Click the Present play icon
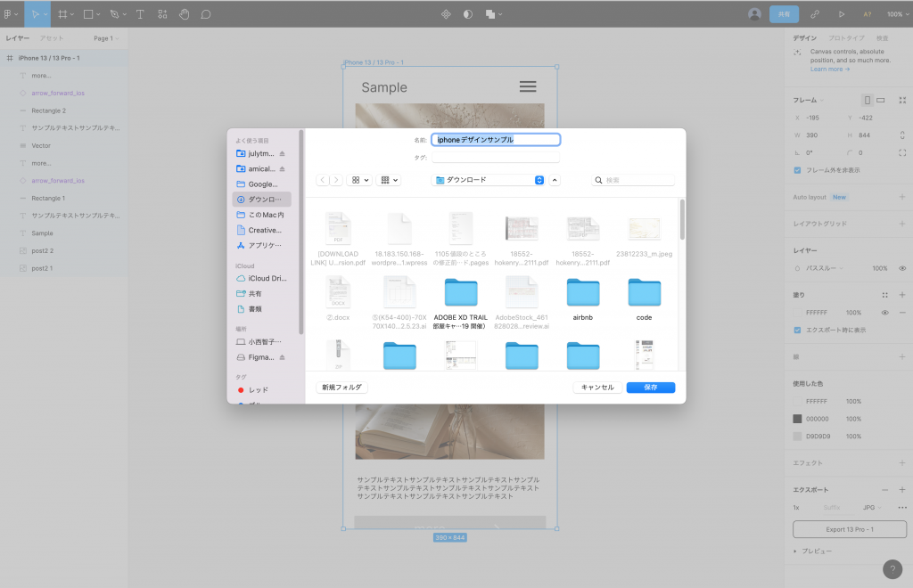The height and width of the screenshot is (588, 913). point(842,14)
